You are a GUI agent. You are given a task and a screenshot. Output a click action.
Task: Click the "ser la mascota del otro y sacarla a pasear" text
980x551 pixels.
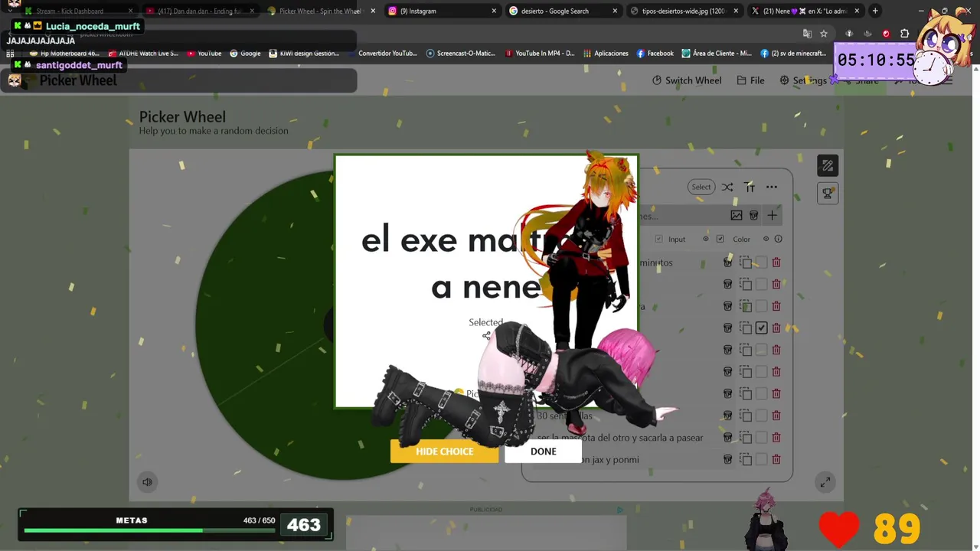point(620,438)
